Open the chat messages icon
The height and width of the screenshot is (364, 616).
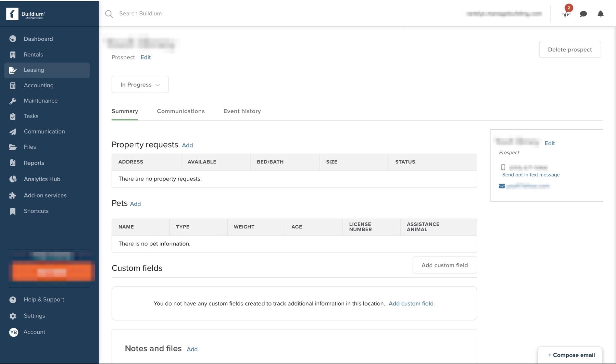[x=583, y=14]
